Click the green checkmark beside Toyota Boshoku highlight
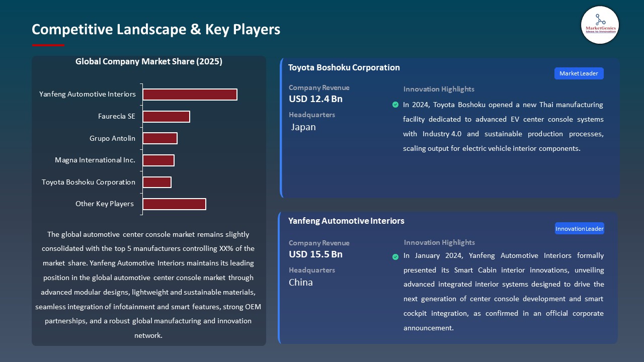The image size is (644, 362). [x=395, y=105]
